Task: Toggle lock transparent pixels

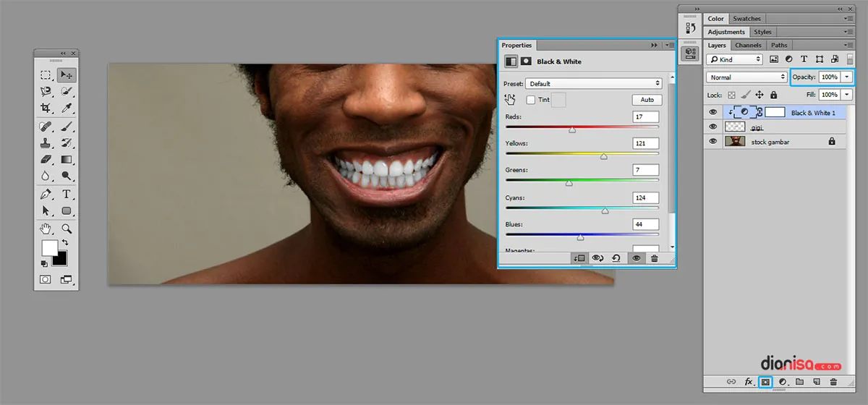Action: [x=731, y=95]
